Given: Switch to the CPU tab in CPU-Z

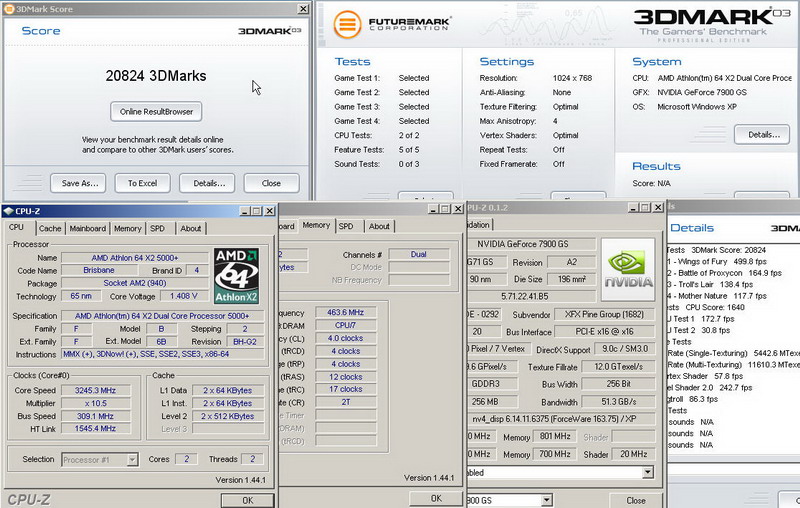Looking at the screenshot, I should 16,227.
